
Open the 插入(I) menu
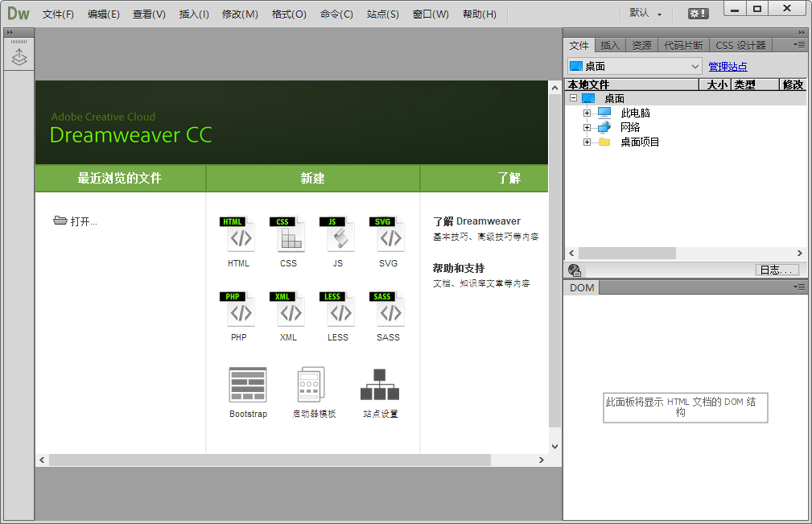point(194,14)
